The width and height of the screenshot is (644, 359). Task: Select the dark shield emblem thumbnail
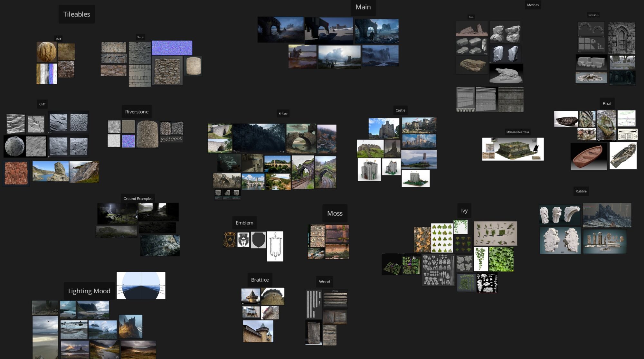[x=258, y=240]
